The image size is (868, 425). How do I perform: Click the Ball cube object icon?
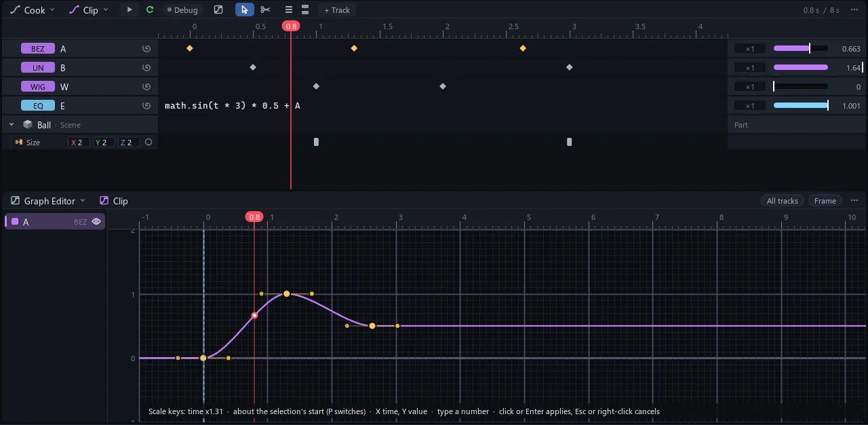[x=28, y=125]
